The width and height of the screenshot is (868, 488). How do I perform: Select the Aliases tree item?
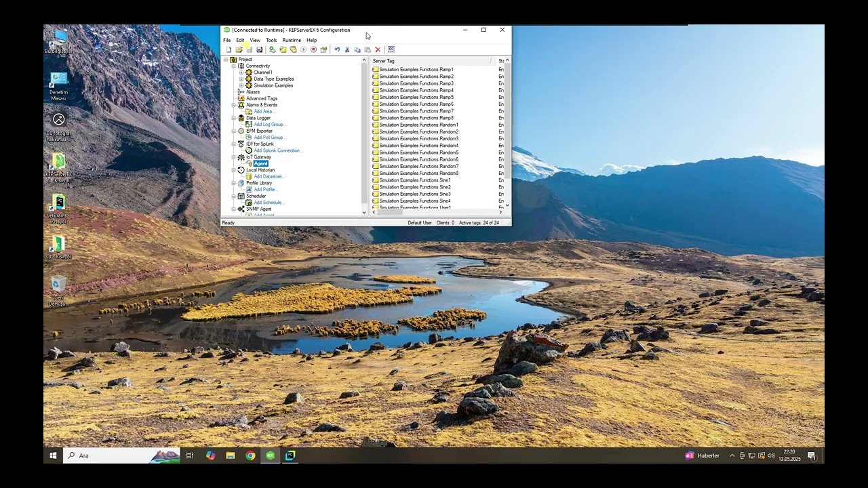pos(253,92)
